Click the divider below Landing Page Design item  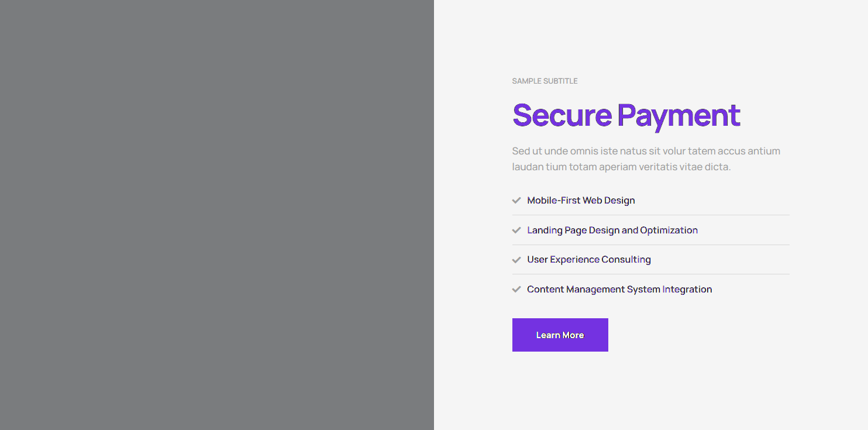coord(650,245)
